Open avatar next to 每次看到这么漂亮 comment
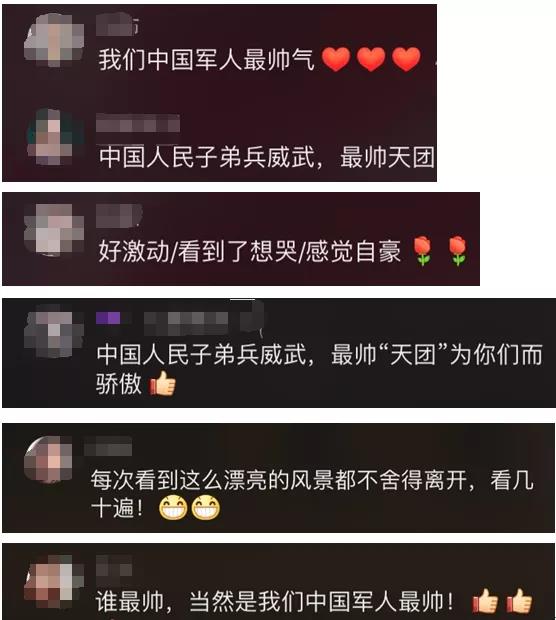The width and height of the screenshot is (556, 620). tap(49, 460)
